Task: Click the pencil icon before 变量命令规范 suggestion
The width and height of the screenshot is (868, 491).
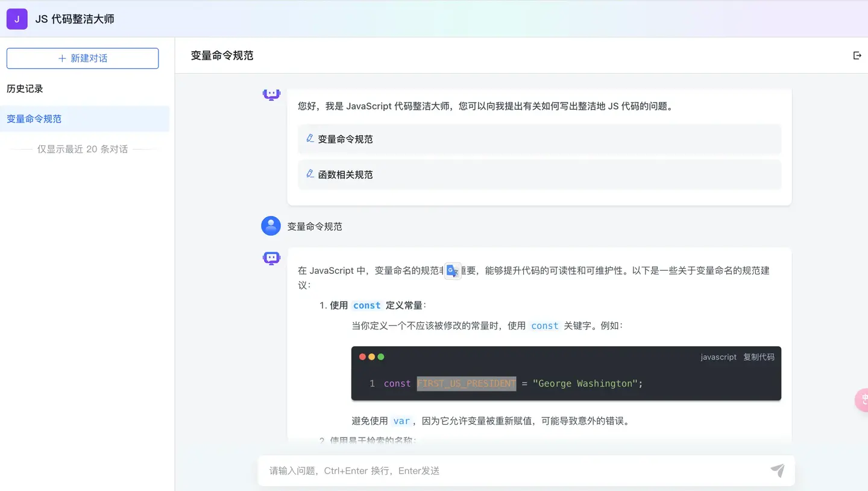Action: click(309, 139)
